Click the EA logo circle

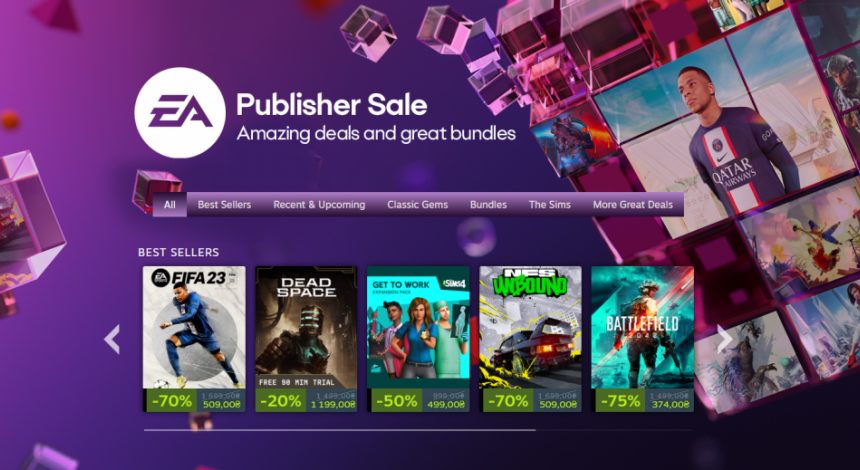[180, 112]
